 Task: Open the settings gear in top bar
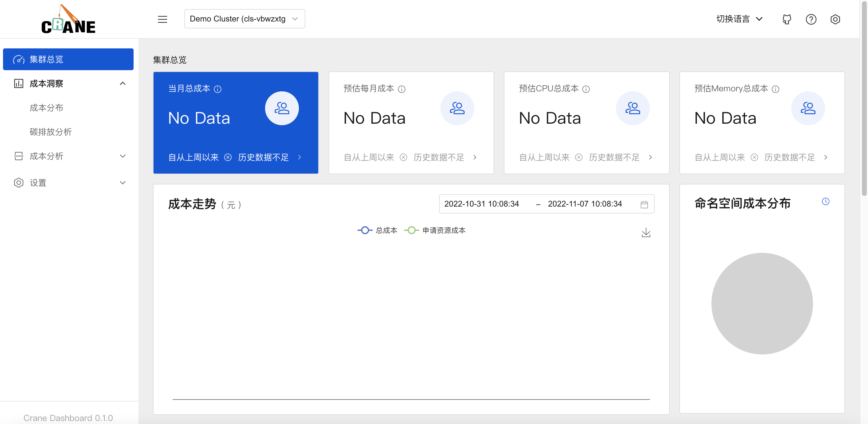point(835,19)
